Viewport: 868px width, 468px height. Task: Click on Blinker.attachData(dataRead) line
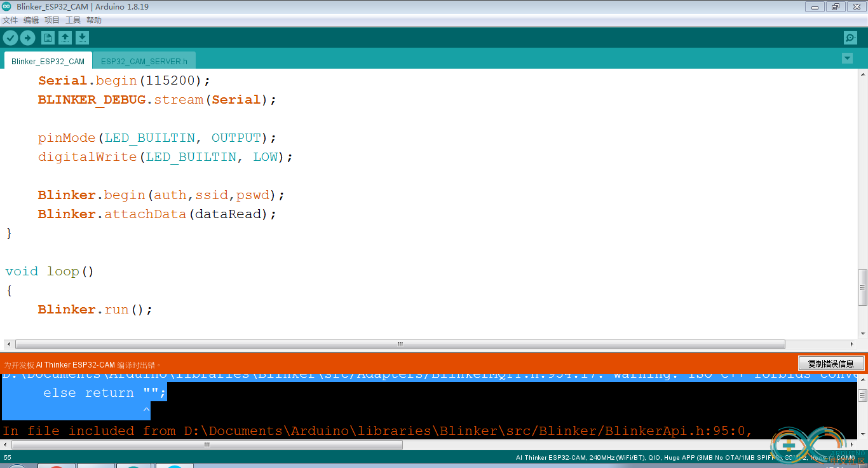(x=158, y=214)
